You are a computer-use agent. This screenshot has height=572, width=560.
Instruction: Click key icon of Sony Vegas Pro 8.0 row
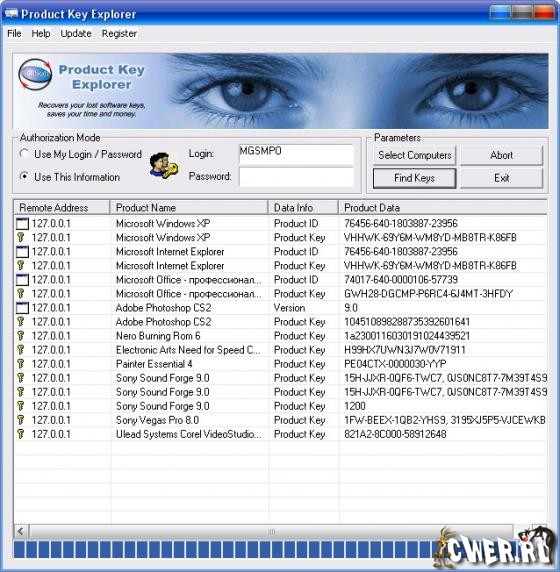(21, 420)
